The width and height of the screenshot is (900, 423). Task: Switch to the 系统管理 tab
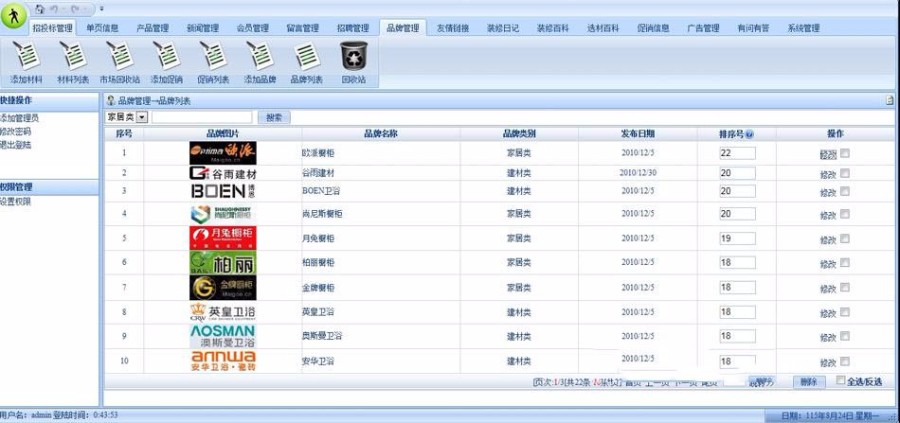[803, 28]
